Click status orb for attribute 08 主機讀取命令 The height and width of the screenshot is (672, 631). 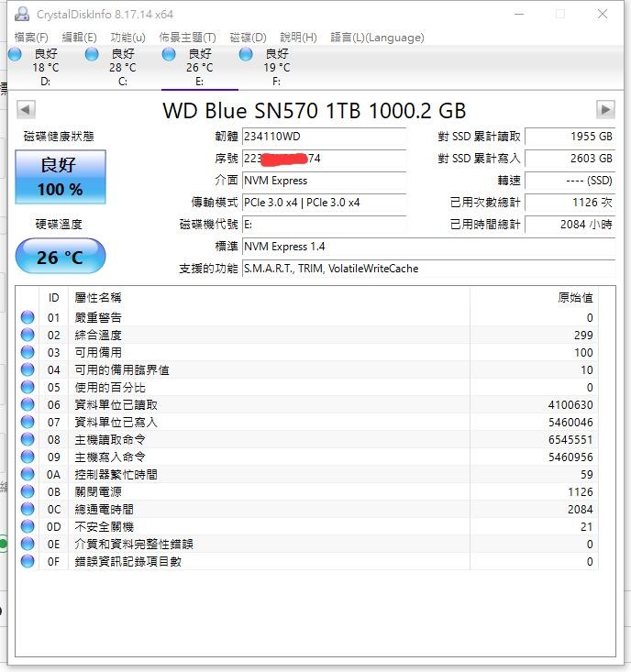click(28, 439)
